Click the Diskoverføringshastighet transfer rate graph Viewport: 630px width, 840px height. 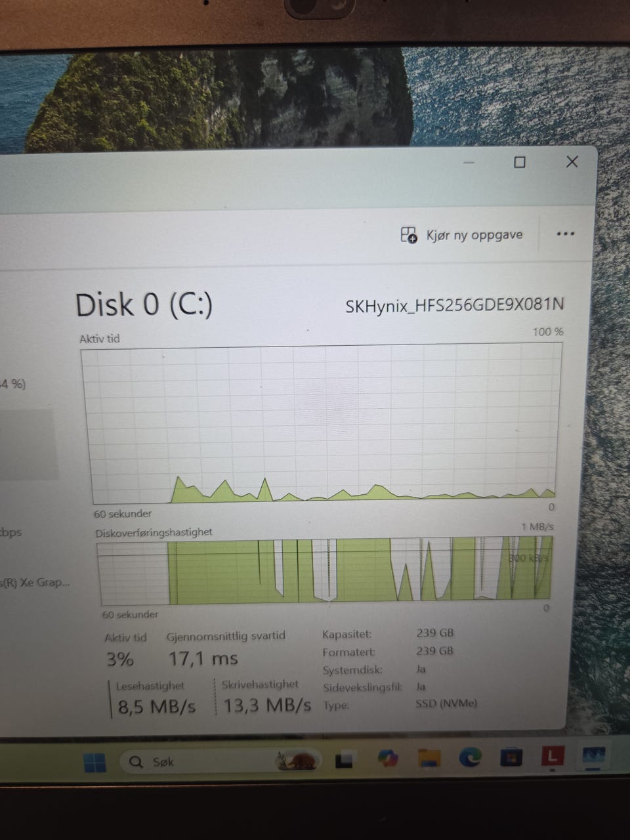pos(325,570)
